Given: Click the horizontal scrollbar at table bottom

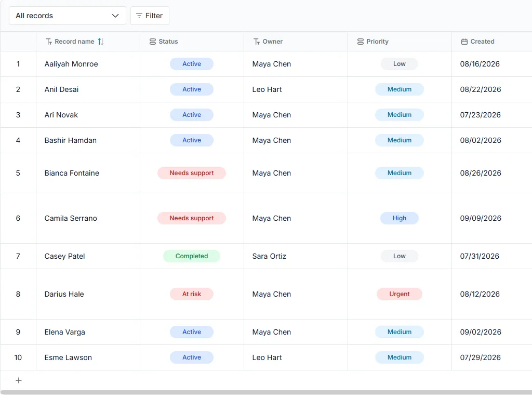Looking at the screenshot, I should (x=266, y=392).
